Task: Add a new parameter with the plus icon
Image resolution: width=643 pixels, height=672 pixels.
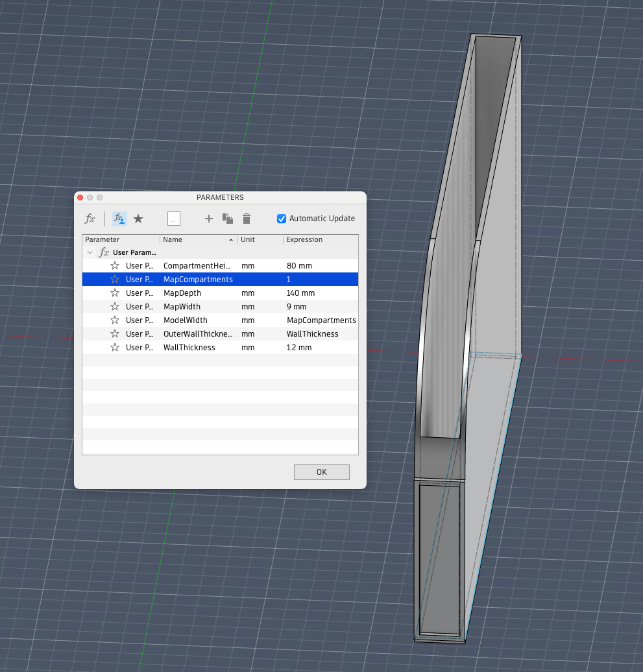Action: (x=208, y=219)
